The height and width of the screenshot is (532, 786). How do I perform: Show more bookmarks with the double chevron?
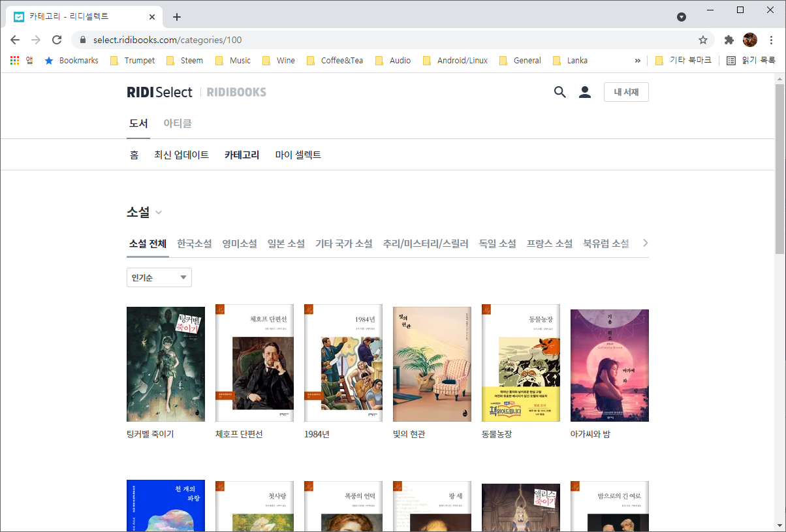pos(638,61)
